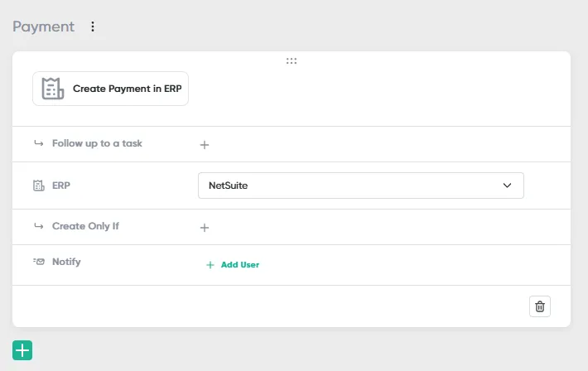Delete this task with the trash icon
This screenshot has width=588, height=371.
coord(540,306)
